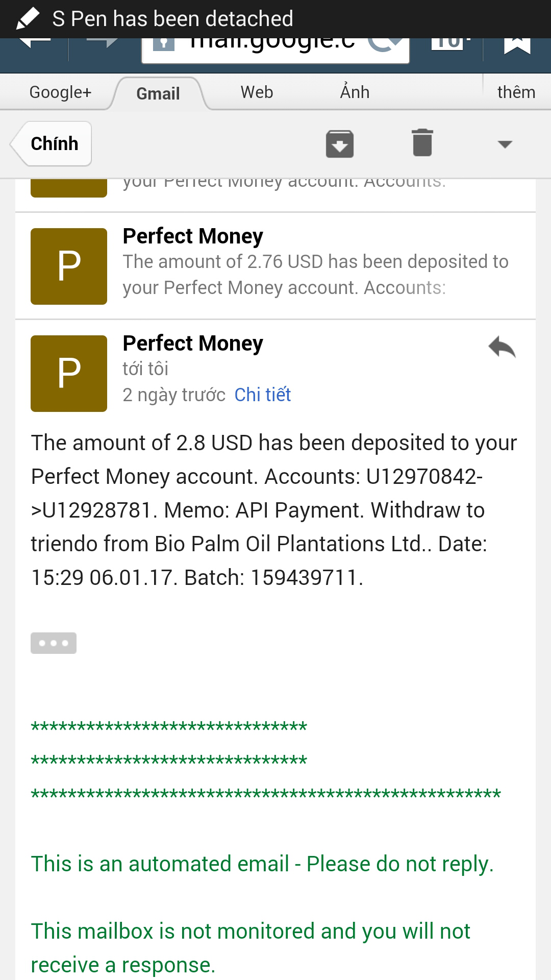551x980 pixels.
Task: Tap the S Pen detached notification pen icon
Action: tap(28, 19)
